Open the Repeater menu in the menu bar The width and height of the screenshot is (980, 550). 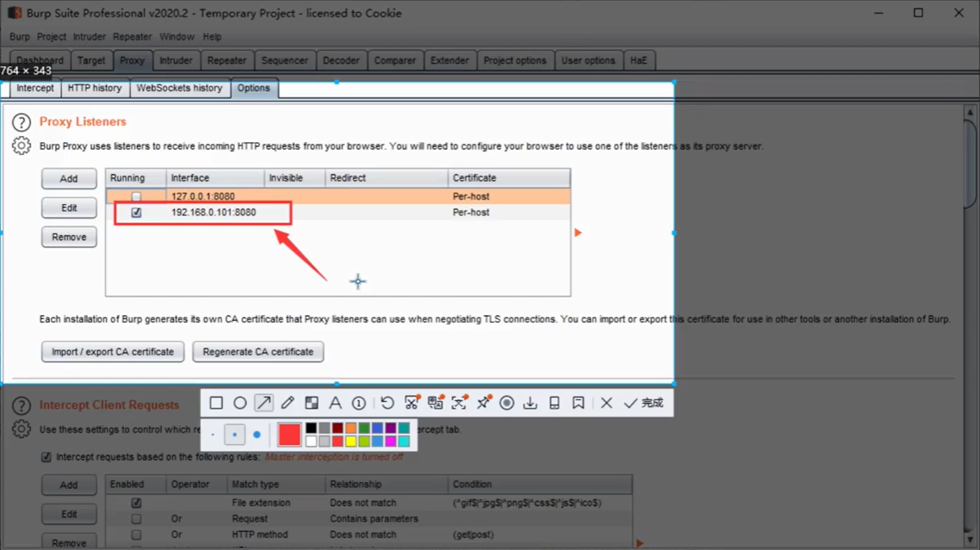click(x=132, y=37)
